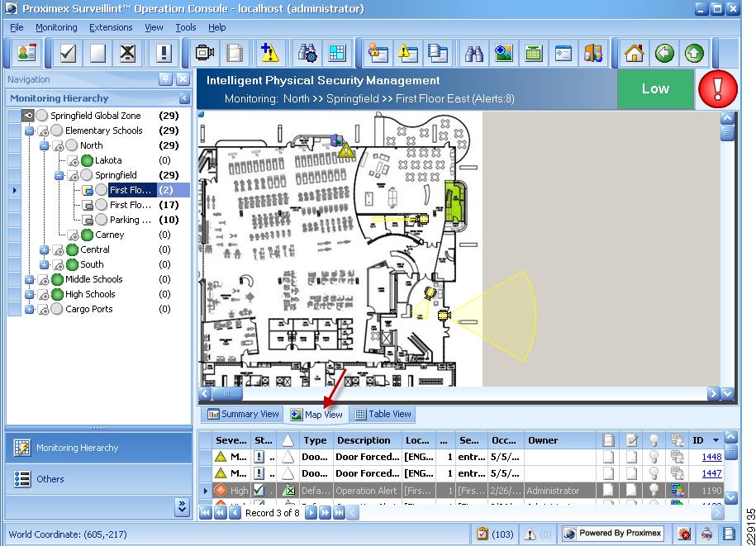This screenshot has width=756, height=546.
Task: Open the Tools menu
Action: [186, 27]
